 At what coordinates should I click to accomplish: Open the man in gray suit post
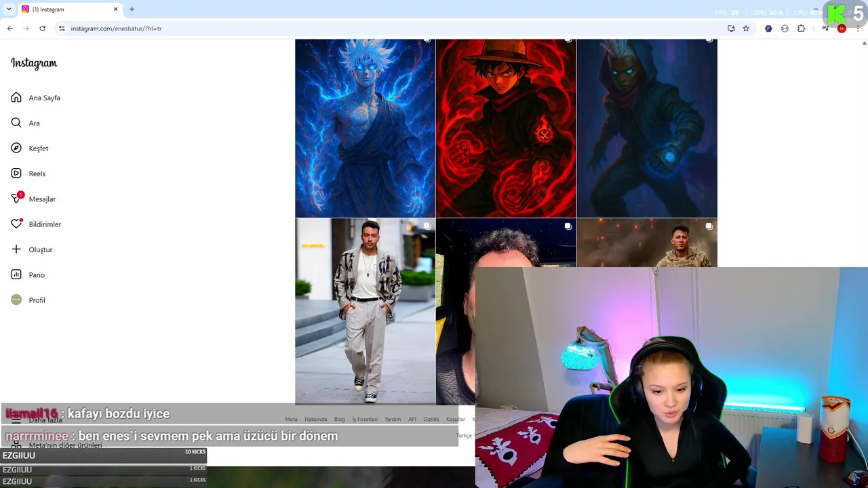click(x=365, y=312)
